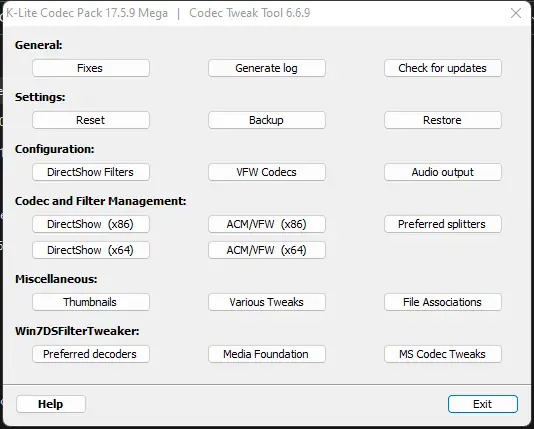Open the Thumbnails settings
Image resolution: width=534 pixels, height=429 pixels.
[91, 302]
